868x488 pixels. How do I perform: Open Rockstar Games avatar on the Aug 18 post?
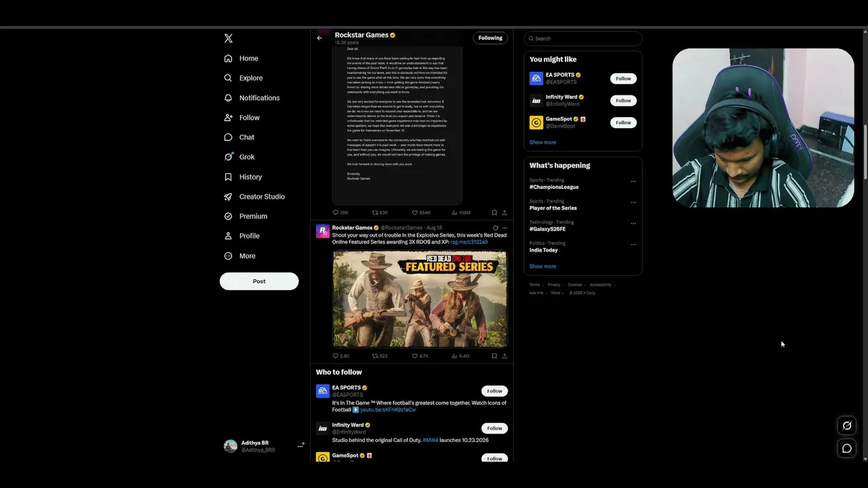[x=323, y=231]
